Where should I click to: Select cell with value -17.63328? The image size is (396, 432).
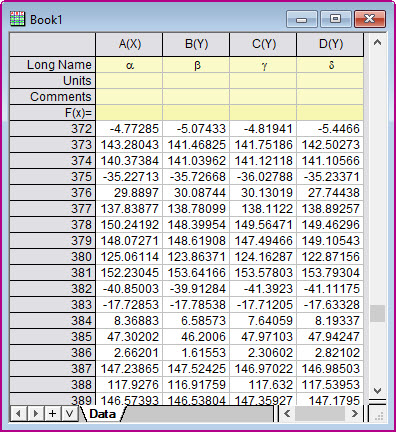pos(330,305)
